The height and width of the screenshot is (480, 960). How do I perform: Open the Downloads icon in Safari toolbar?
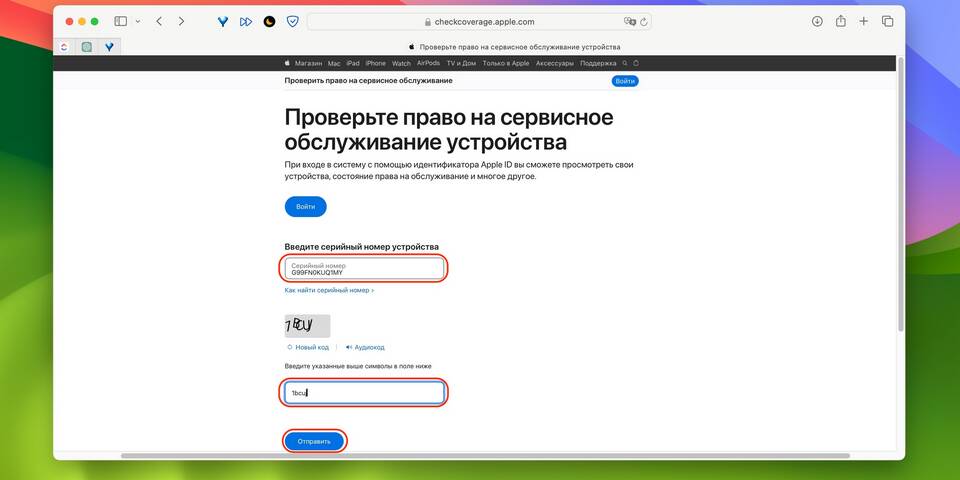[817, 21]
